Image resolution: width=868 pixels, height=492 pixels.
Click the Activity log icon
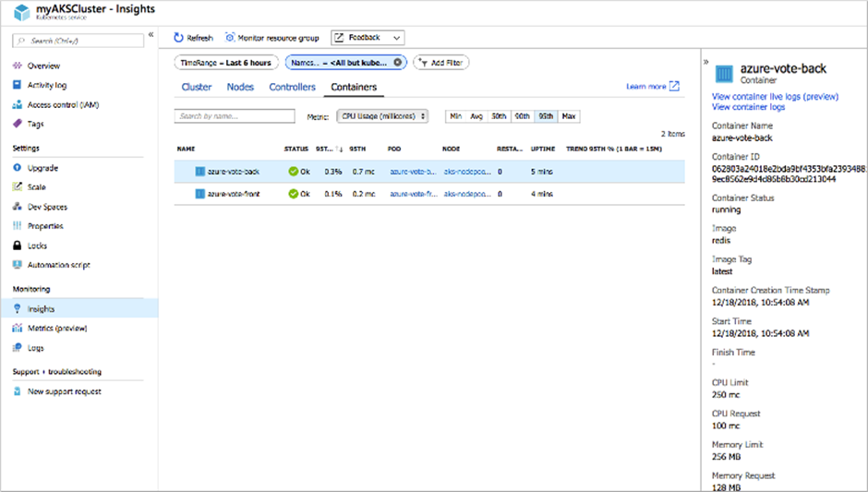[18, 85]
